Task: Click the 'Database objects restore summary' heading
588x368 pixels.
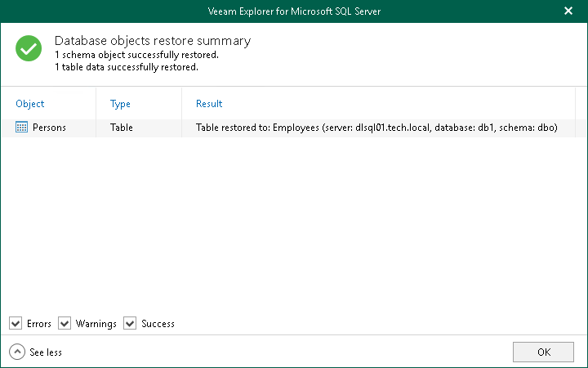Action: 153,41
